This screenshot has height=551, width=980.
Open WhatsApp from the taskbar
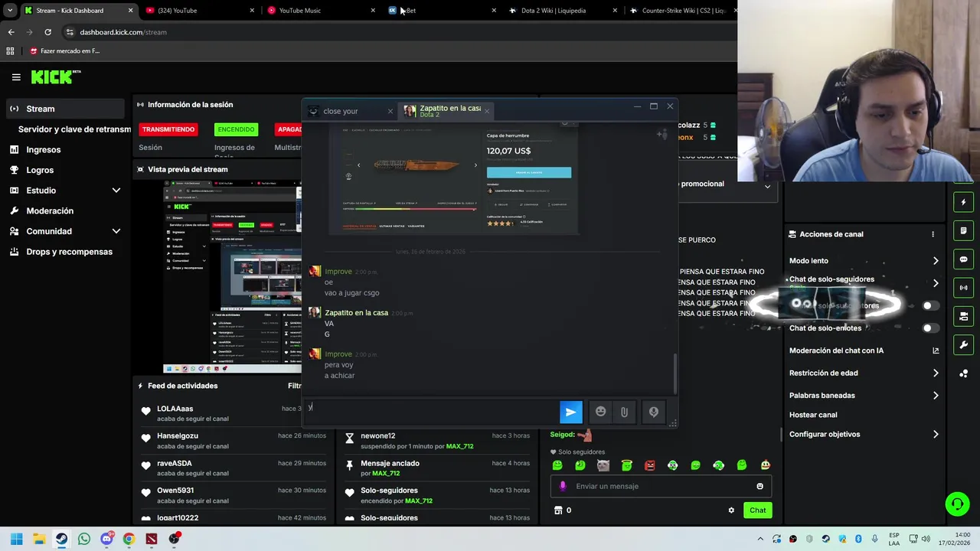(x=84, y=539)
